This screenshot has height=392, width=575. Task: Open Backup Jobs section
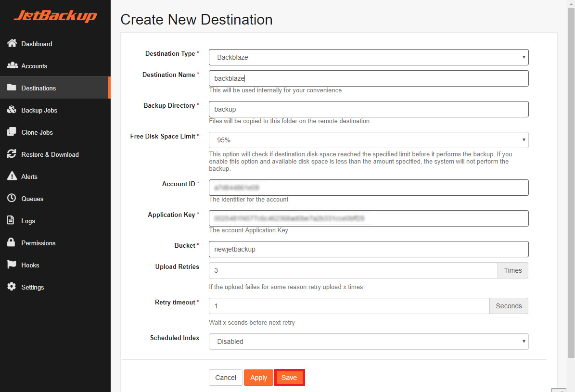[55, 110]
